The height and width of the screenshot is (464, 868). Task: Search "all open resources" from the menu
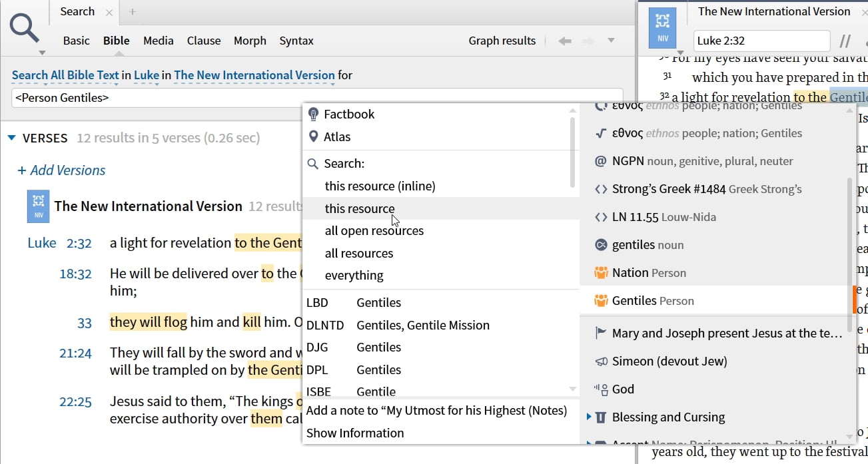click(x=374, y=231)
